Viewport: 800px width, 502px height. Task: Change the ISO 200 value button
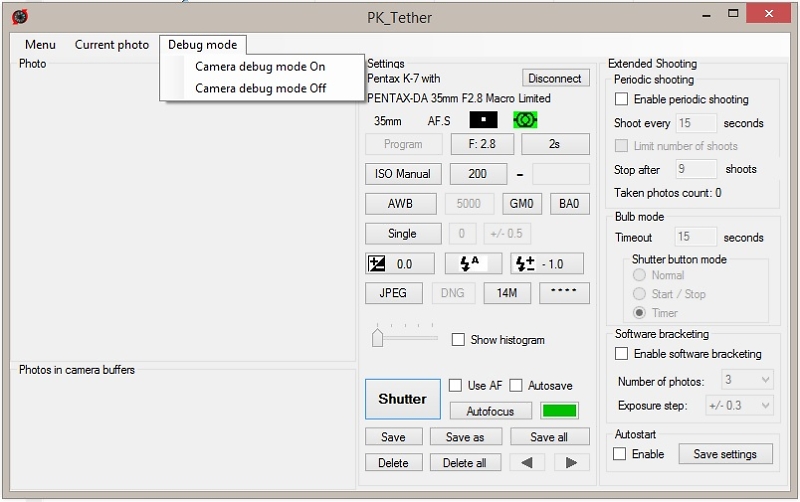[478, 174]
